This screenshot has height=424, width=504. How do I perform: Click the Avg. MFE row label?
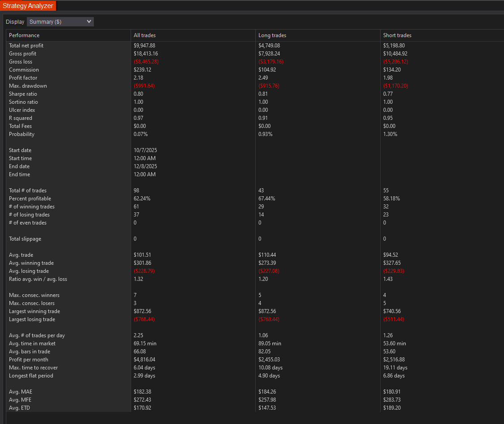pos(21,400)
